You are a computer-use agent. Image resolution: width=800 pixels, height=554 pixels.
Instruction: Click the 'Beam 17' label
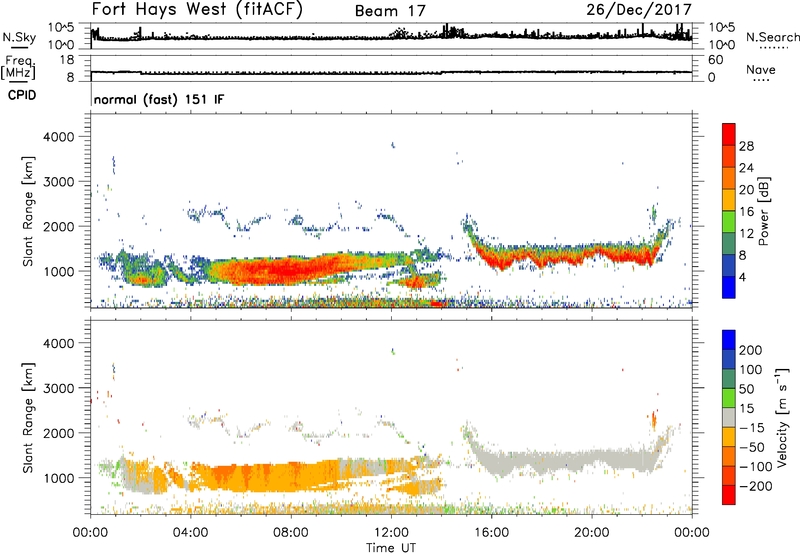(390, 11)
